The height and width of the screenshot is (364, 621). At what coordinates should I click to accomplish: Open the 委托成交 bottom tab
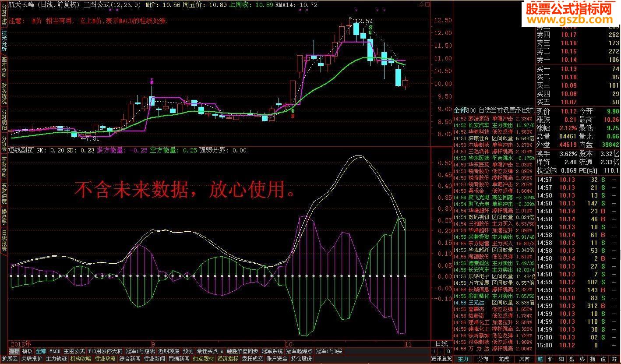(x=252, y=359)
